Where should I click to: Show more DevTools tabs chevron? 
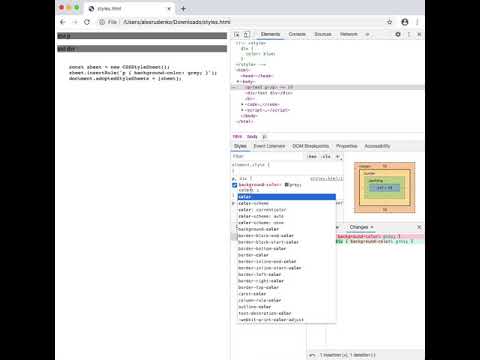point(368,34)
